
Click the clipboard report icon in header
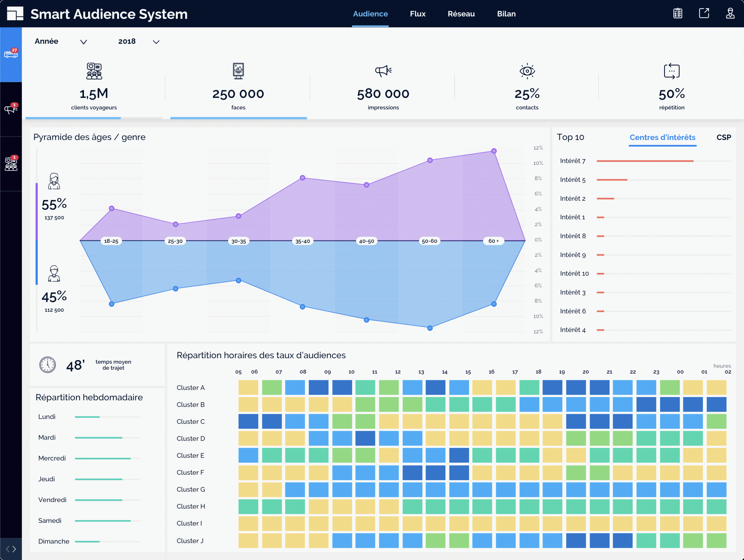(677, 13)
